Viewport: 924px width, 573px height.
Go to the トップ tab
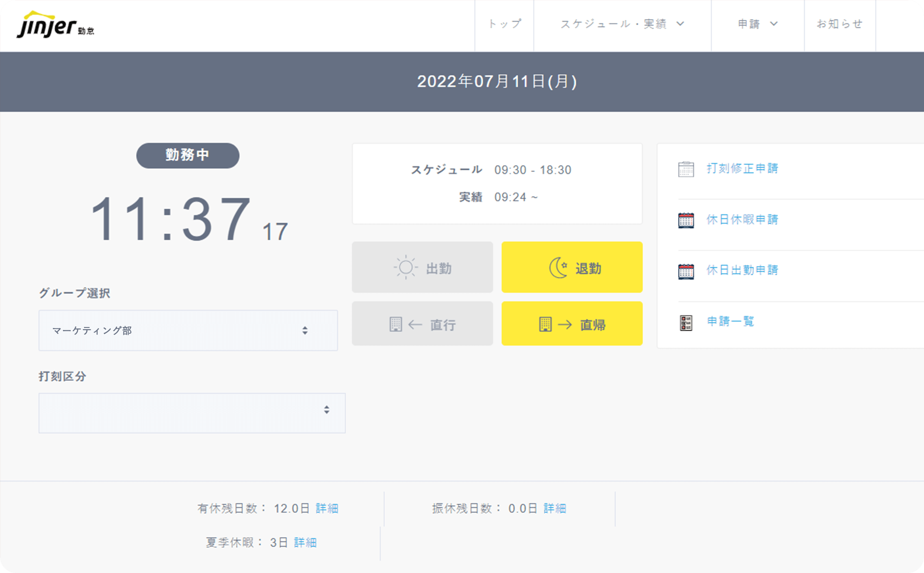[x=504, y=24]
